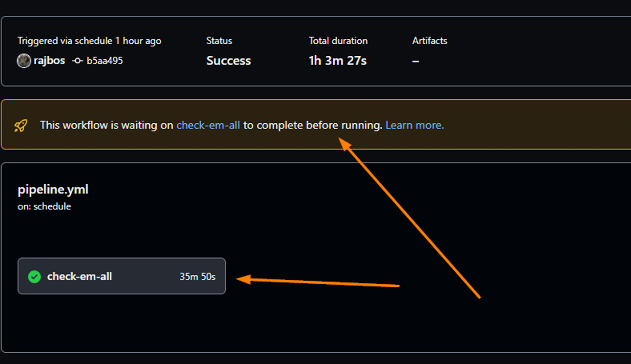This screenshot has height=364, width=631.
Task: Click the rocket icon in the warning banner
Action: 21,124
